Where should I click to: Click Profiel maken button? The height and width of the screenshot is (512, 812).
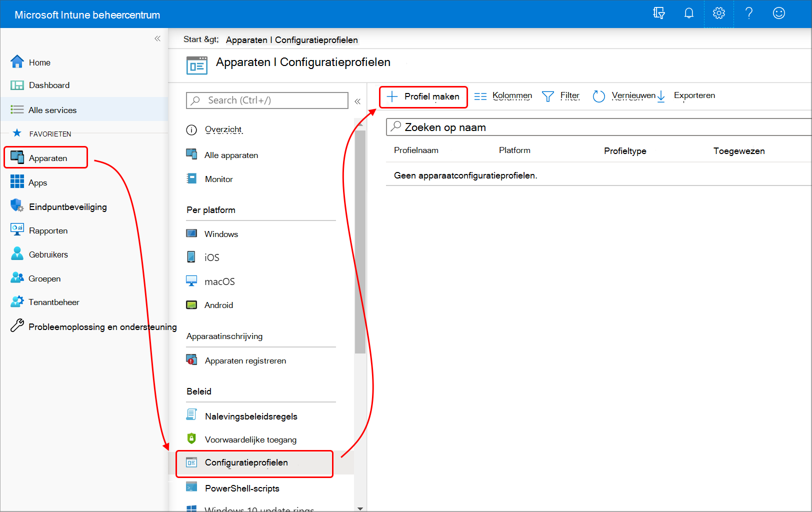(x=423, y=96)
